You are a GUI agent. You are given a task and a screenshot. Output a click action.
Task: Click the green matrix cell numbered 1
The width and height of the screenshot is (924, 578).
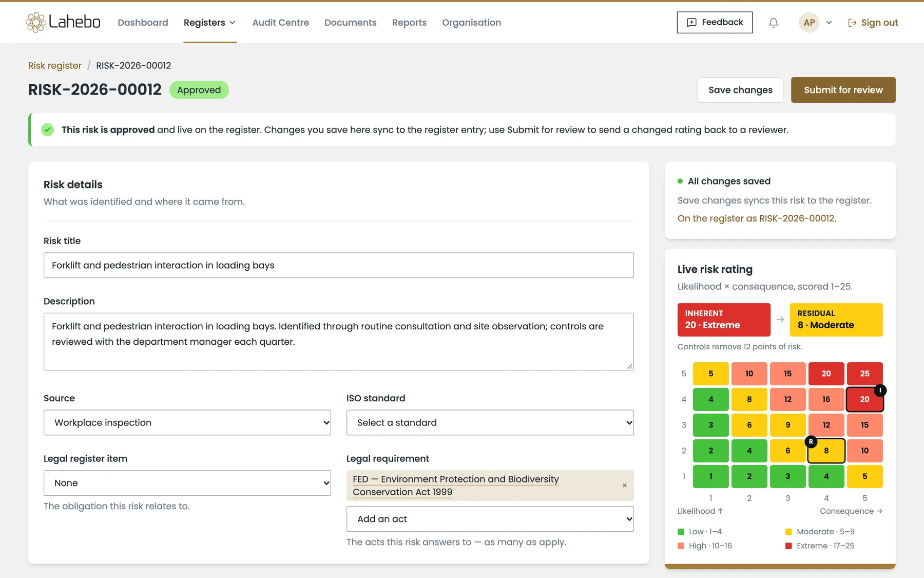711,476
